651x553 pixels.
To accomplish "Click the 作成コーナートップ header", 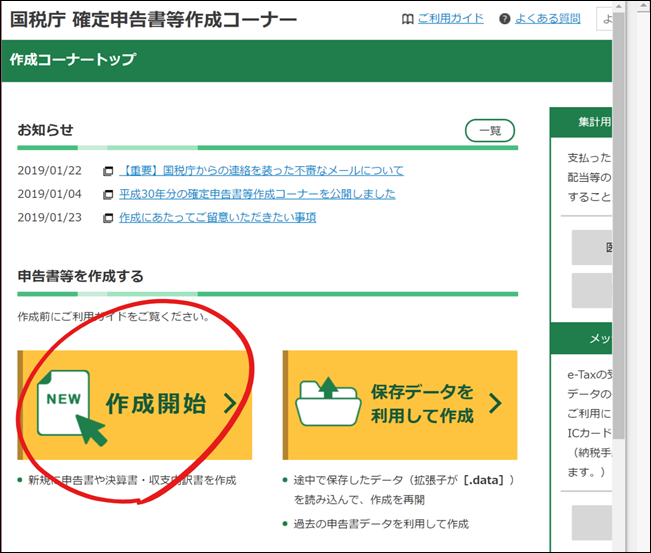I will [x=73, y=59].
